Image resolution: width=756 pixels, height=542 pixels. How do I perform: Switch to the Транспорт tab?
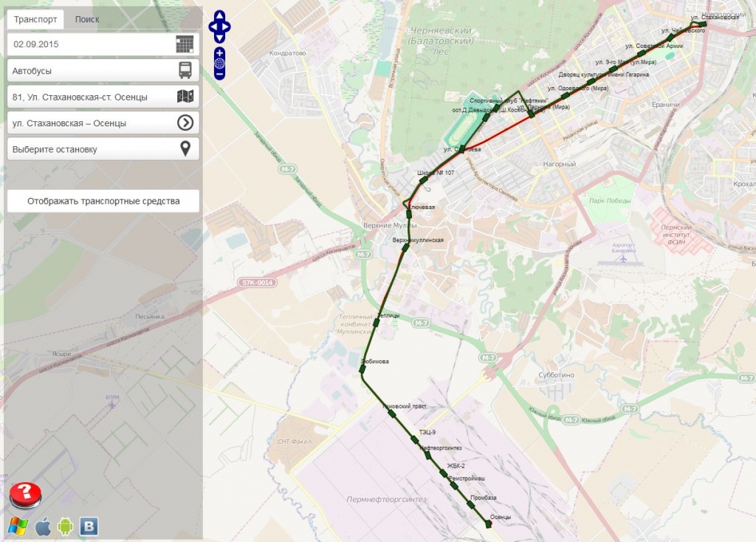[x=35, y=19]
